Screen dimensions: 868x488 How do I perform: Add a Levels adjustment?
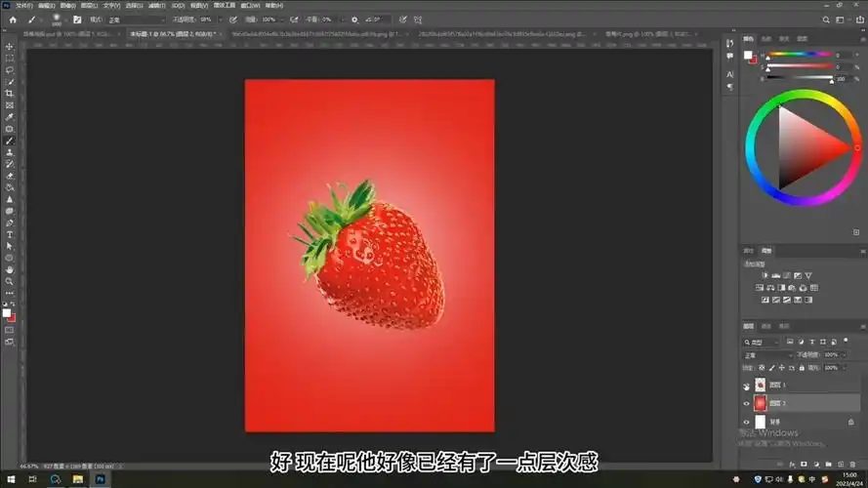pyautogui.click(x=776, y=275)
